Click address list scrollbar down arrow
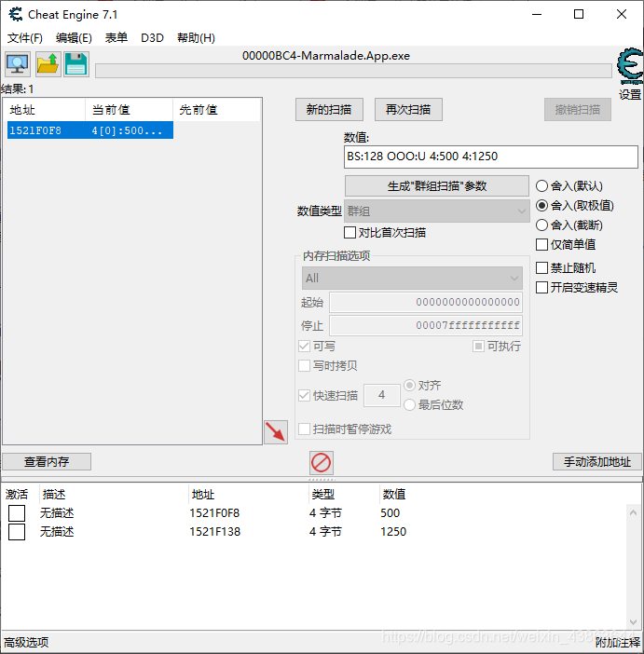 pyautogui.click(x=633, y=622)
